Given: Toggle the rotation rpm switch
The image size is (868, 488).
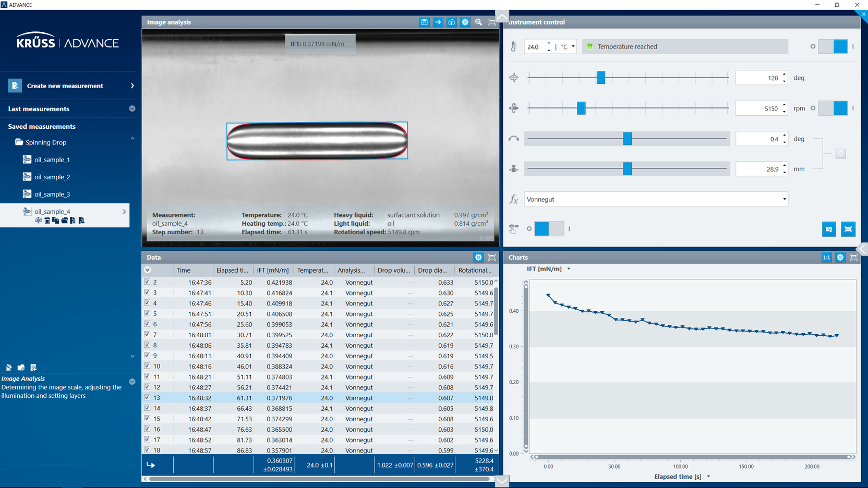Looking at the screenshot, I should pyautogui.click(x=833, y=108).
